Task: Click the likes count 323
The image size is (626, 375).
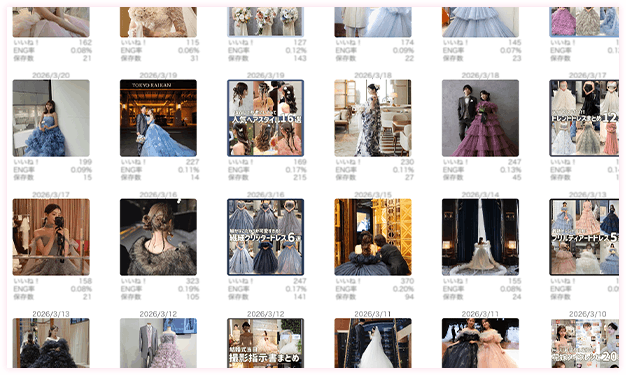Action: click(192, 281)
